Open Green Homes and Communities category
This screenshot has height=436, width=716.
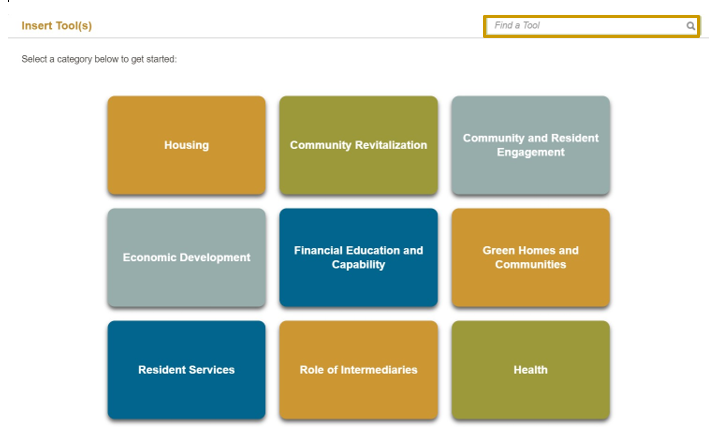[531, 257]
